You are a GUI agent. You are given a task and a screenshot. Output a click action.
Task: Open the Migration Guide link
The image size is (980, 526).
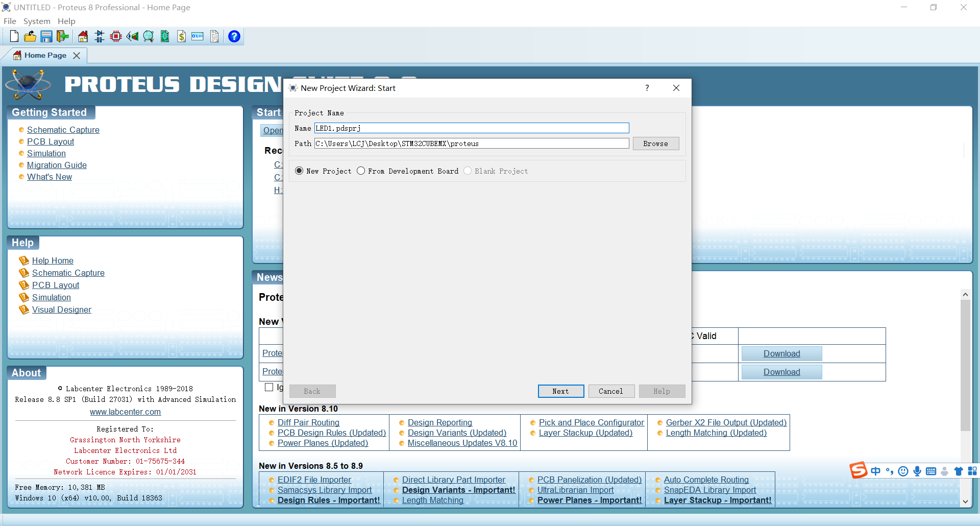[x=57, y=165]
